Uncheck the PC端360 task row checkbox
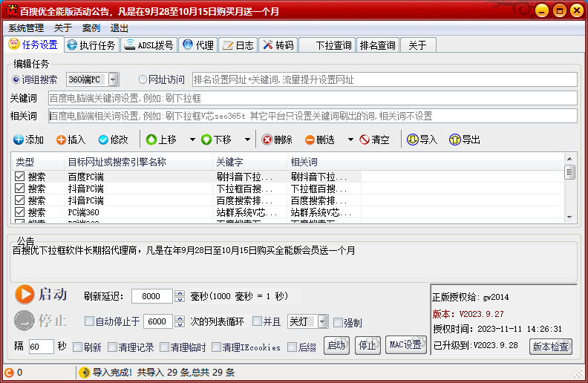This screenshot has width=588, height=383. pyautogui.click(x=19, y=212)
